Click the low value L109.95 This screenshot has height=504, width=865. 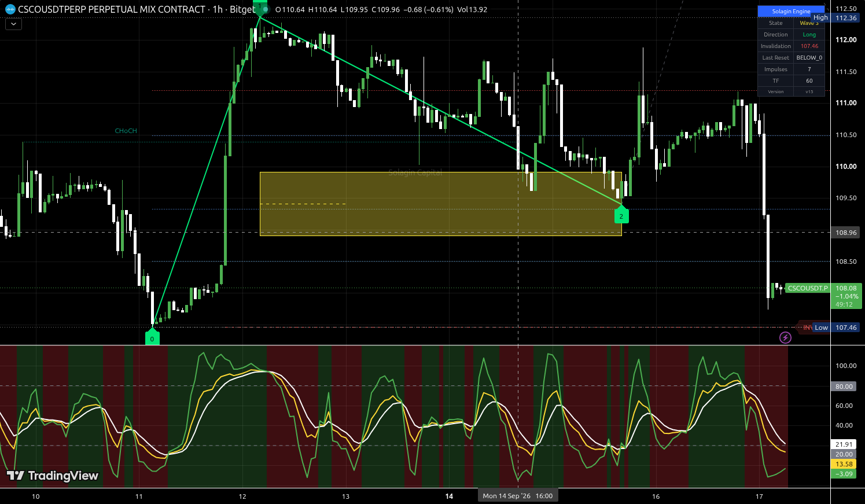click(355, 10)
